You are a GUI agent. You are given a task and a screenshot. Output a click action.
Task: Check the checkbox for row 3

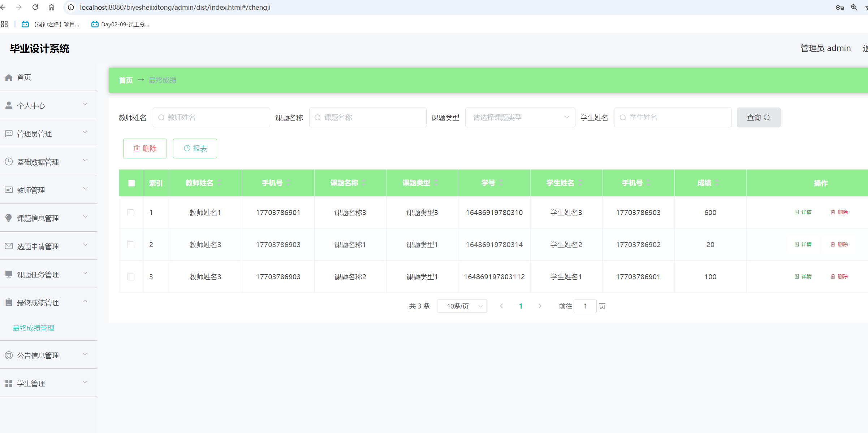pos(131,277)
